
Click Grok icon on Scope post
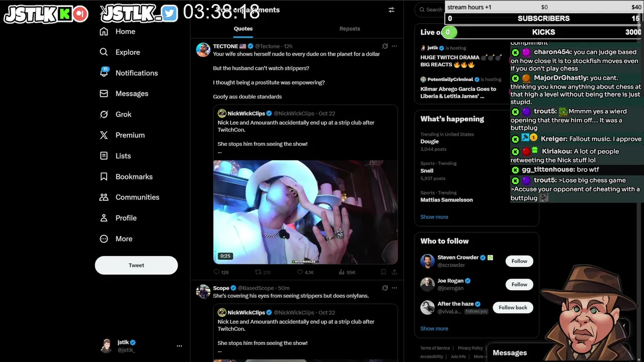(x=385, y=288)
